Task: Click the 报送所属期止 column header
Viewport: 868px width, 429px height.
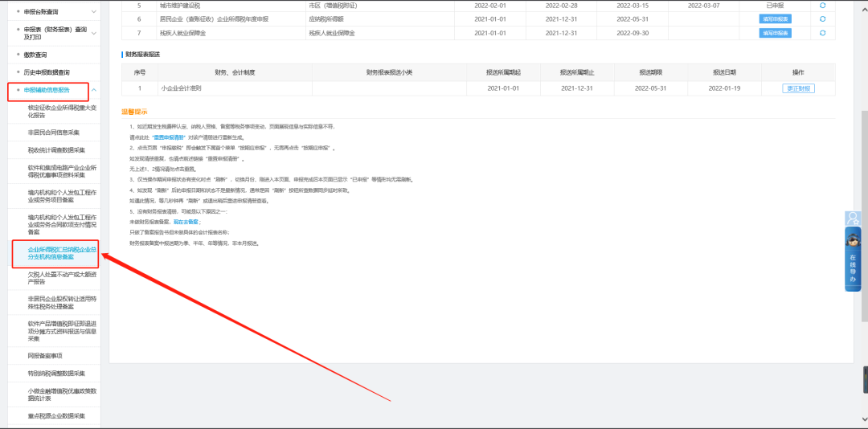Action: click(x=577, y=72)
